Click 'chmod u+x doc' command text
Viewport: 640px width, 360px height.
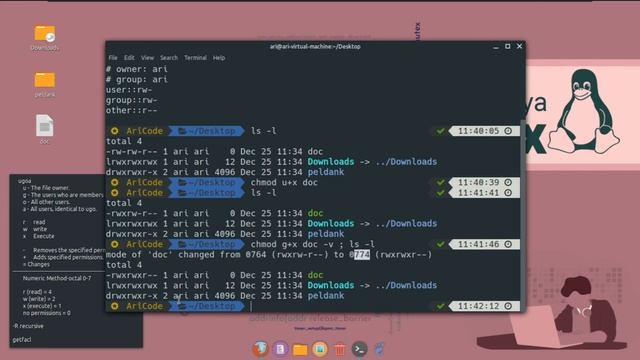(x=284, y=182)
